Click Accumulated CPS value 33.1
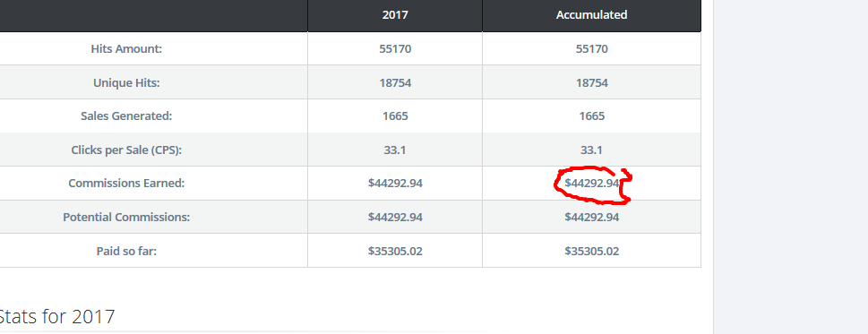The width and height of the screenshot is (868, 334). click(592, 150)
